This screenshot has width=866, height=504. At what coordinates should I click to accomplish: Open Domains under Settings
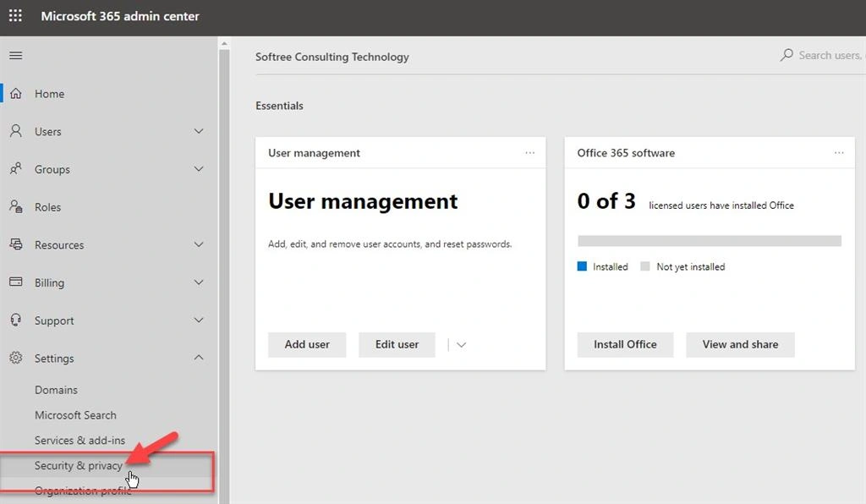tap(56, 390)
